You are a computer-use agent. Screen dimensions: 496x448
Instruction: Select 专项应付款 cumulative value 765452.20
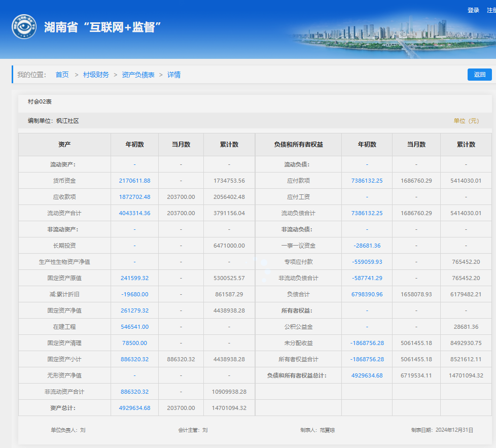click(x=466, y=262)
